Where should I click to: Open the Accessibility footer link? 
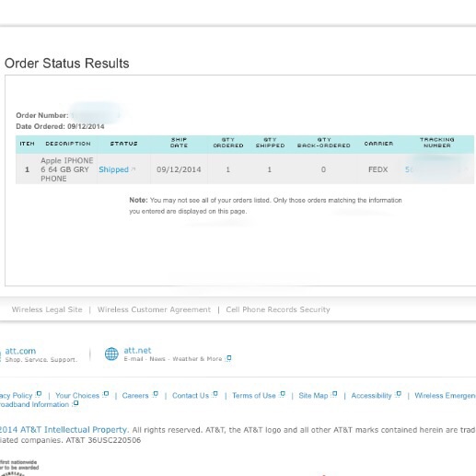point(371,395)
